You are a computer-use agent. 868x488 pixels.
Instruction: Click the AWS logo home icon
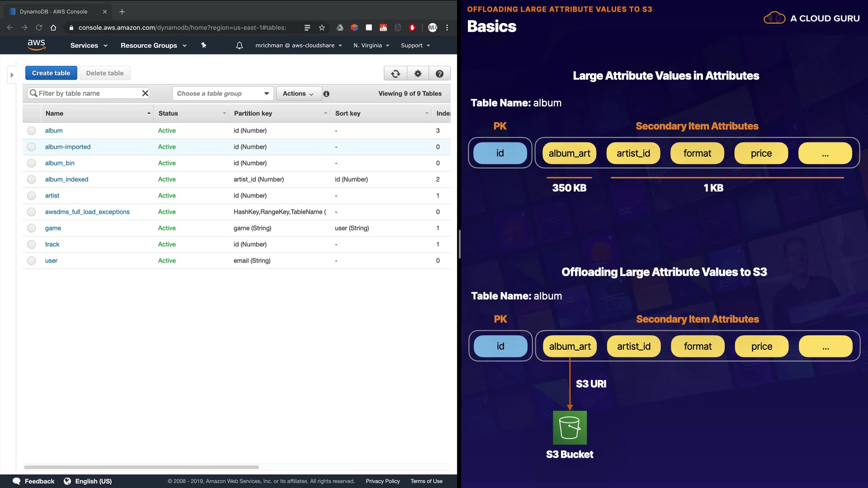pos(36,45)
